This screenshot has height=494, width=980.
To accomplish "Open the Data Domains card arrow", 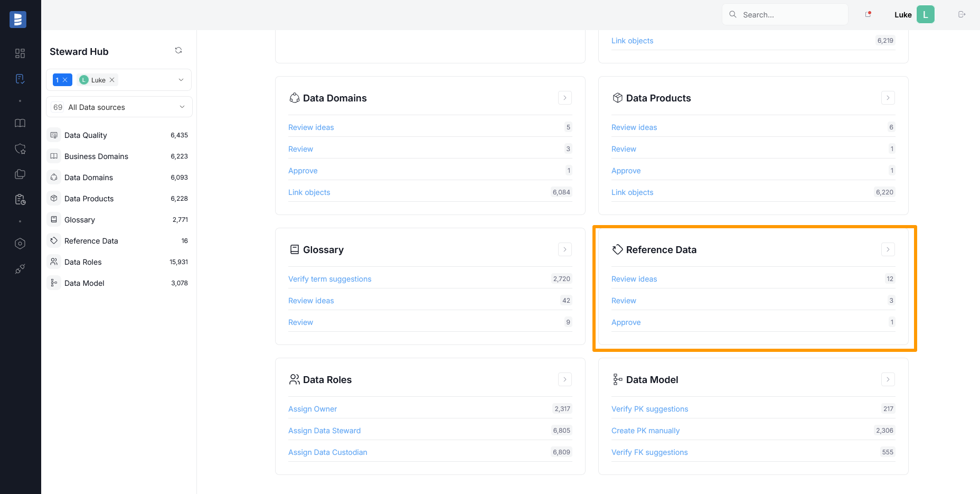I will pyautogui.click(x=564, y=98).
